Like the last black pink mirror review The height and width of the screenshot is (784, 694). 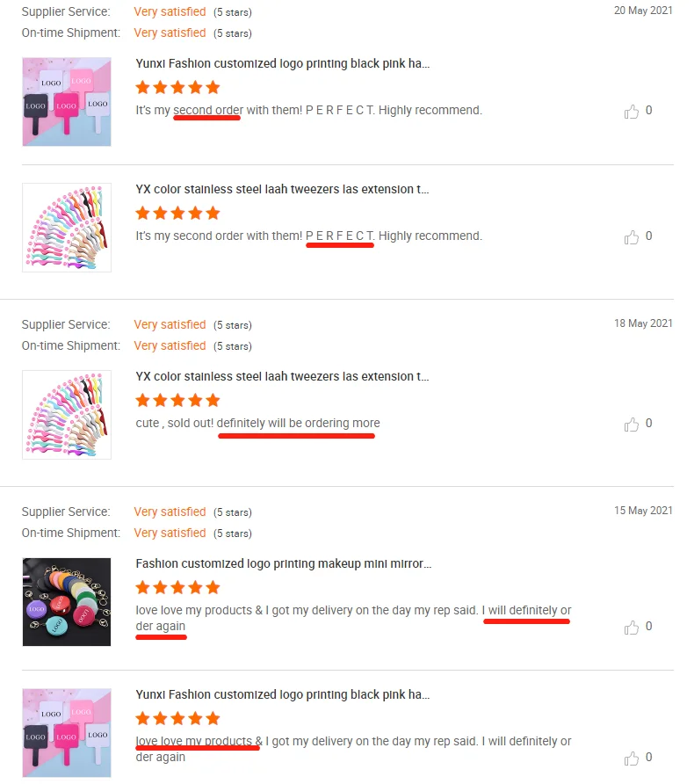coord(632,758)
